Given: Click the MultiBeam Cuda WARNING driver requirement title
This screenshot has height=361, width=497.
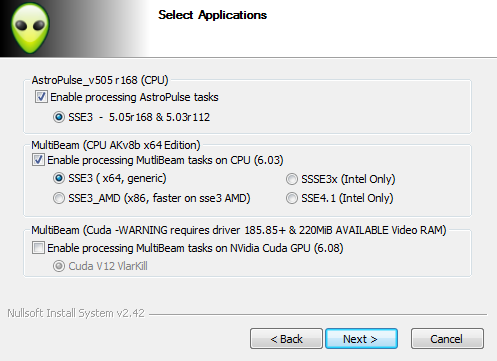Looking at the screenshot, I should (239, 230).
